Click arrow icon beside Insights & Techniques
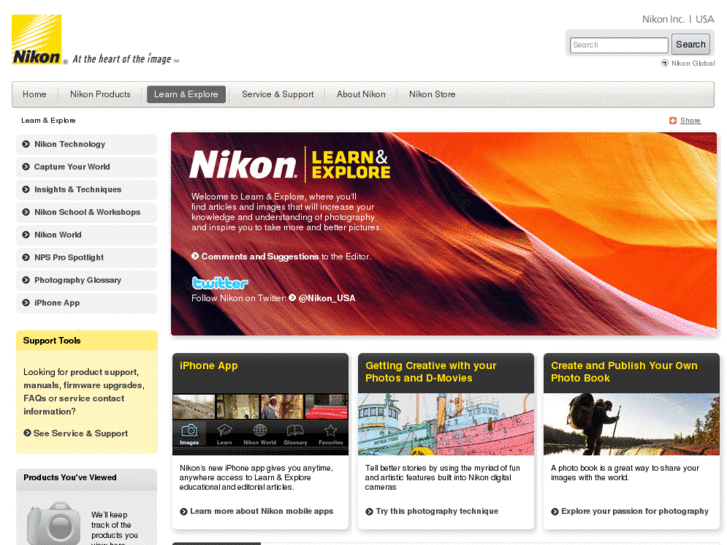Viewport: 727px width, 545px height. pos(26,189)
